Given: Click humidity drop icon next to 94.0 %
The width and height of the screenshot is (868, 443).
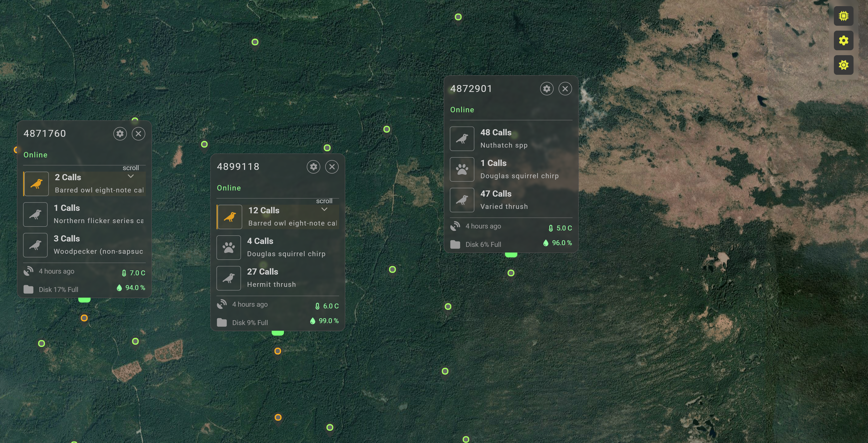Looking at the screenshot, I should tap(119, 288).
